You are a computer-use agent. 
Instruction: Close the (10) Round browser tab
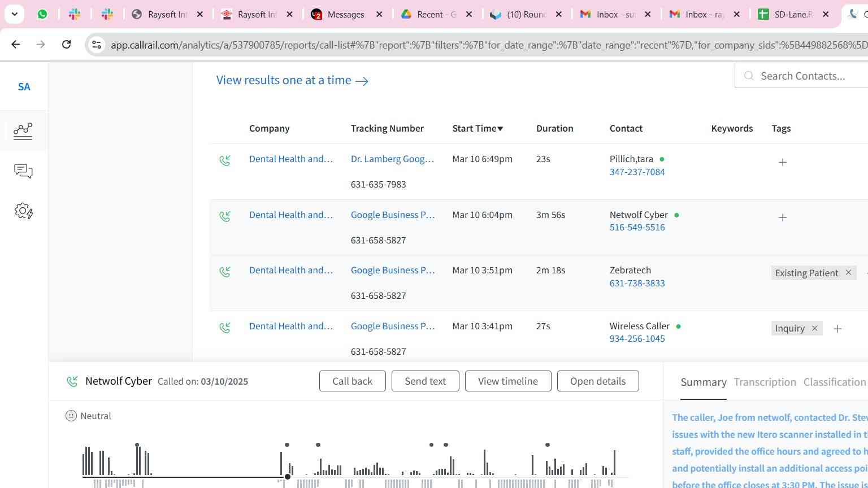point(558,14)
